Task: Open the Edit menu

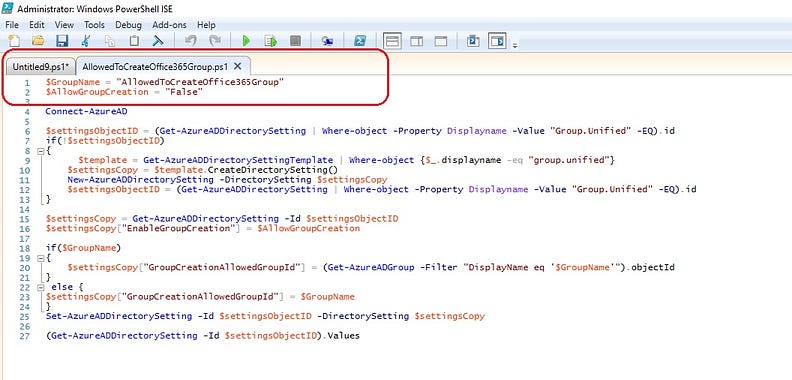Action: pyautogui.click(x=36, y=25)
